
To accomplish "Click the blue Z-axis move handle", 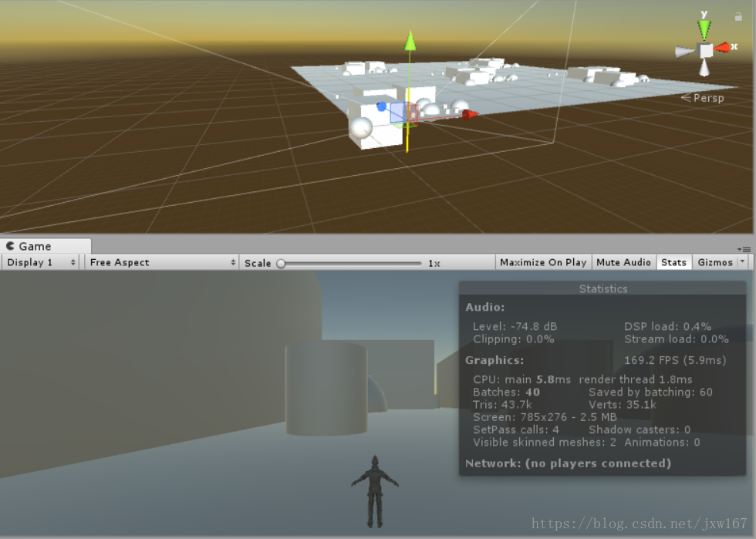I will (x=381, y=106).
